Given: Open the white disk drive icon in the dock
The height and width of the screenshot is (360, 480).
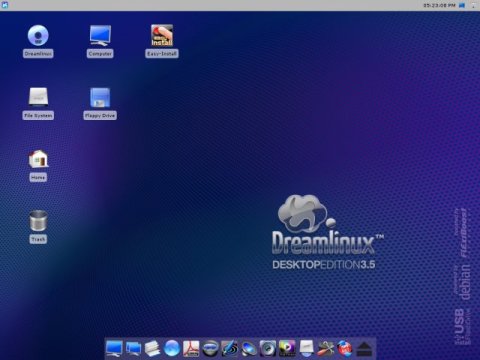Looking at the screenshot, I should [306, 349].
